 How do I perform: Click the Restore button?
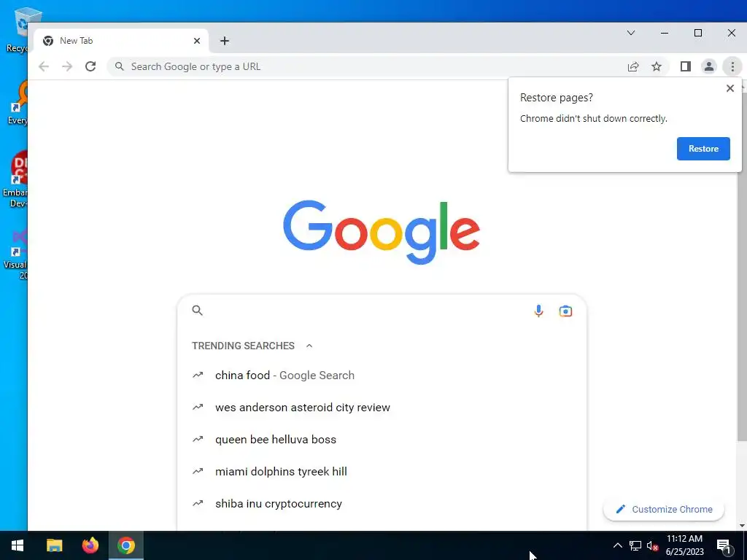pyautogui.click(x=703, y=149)
